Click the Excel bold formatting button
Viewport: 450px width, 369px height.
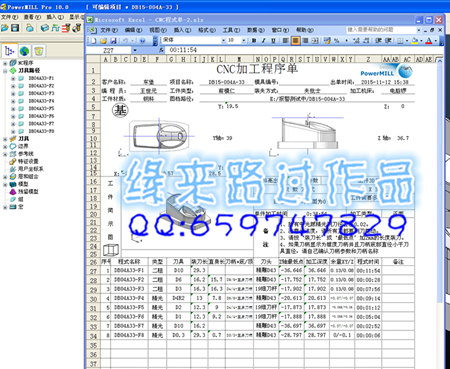tap(254, 41)
